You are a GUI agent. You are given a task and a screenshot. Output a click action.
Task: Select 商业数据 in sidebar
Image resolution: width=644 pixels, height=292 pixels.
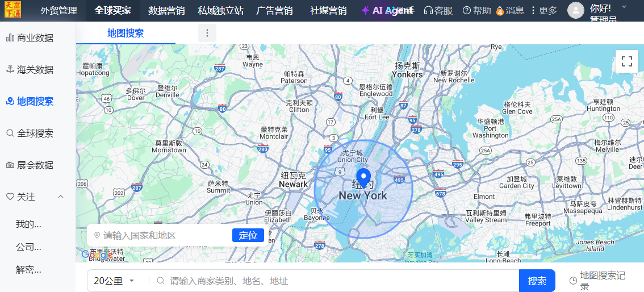click(x=30, y=38)
